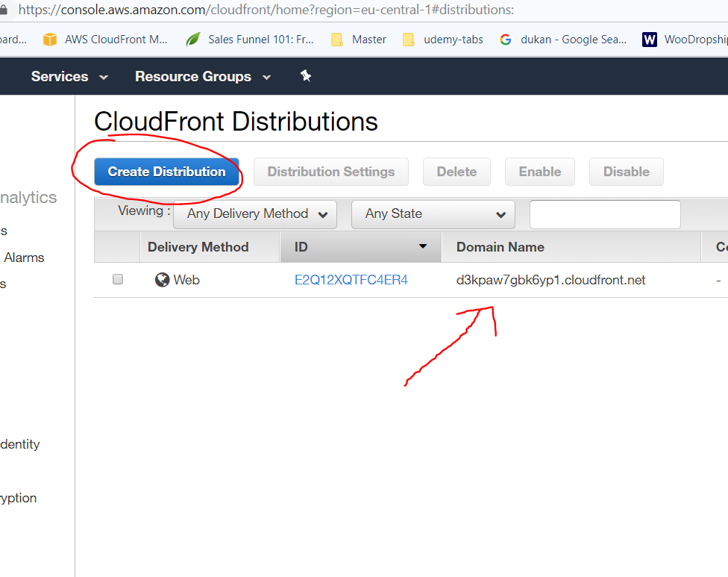This screenshot has width=728, height=577.
Task: Open the WooDropship bookmark
Action: 685,40
